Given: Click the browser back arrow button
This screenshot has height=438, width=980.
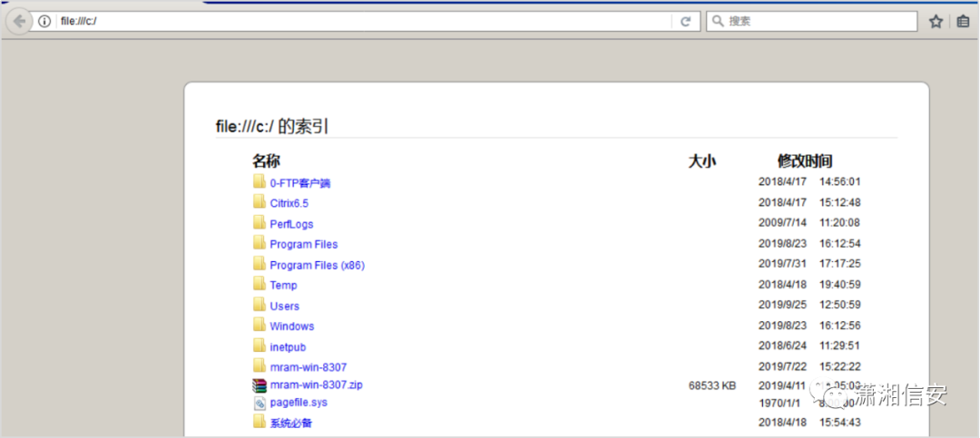Looking at the screenshot, I should [x=19, y=21].
